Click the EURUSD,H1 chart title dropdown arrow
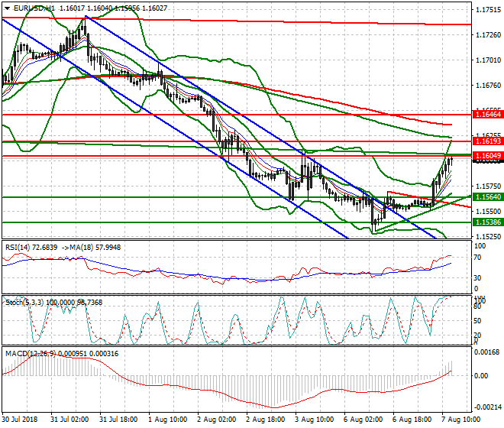Image resolution: width=504 pixels, height=428 pixels. pyautogui.click(x=7, y=8)
